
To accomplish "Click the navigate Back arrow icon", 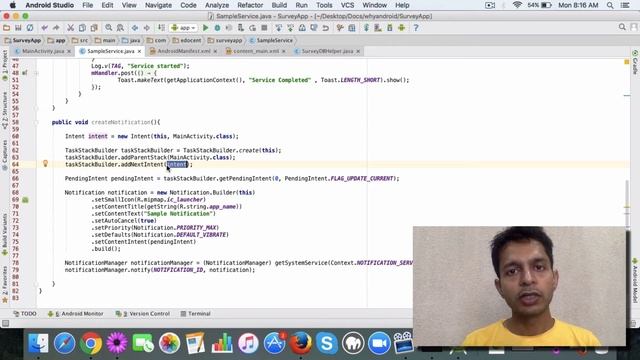I will coord(135,28).
